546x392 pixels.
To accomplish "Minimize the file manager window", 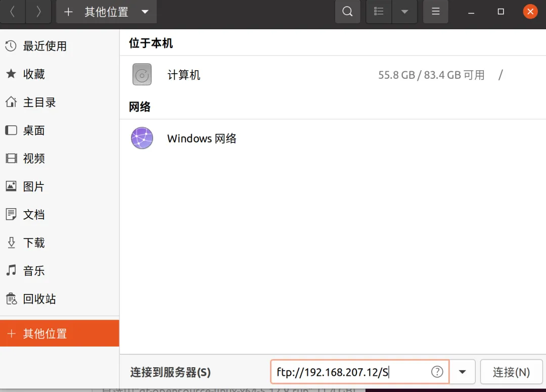I will point(471,12).
